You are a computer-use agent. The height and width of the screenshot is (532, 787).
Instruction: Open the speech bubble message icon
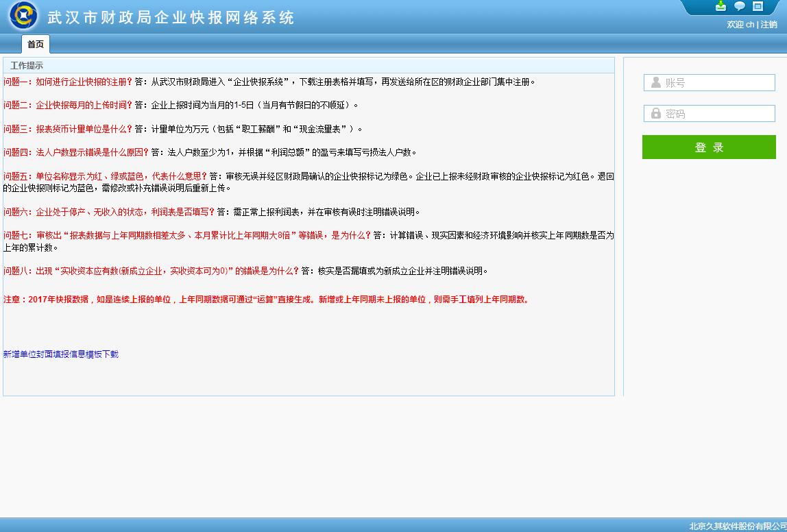[x=740, y=6]
